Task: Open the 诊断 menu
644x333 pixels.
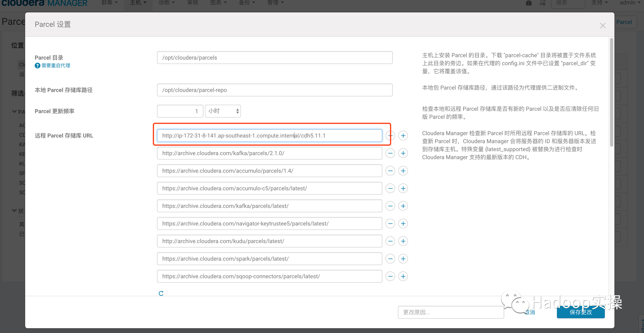Action: 167,3
